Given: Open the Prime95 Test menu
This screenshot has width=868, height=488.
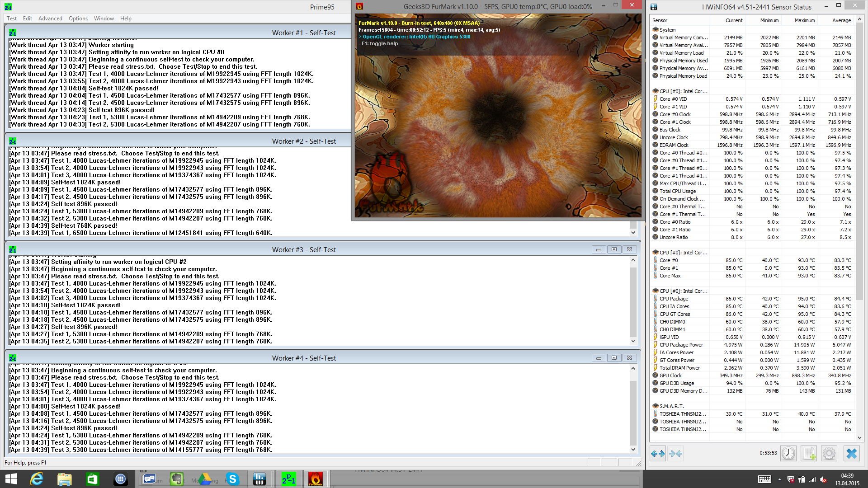Looking at the screenshot, I should [12, 19].
